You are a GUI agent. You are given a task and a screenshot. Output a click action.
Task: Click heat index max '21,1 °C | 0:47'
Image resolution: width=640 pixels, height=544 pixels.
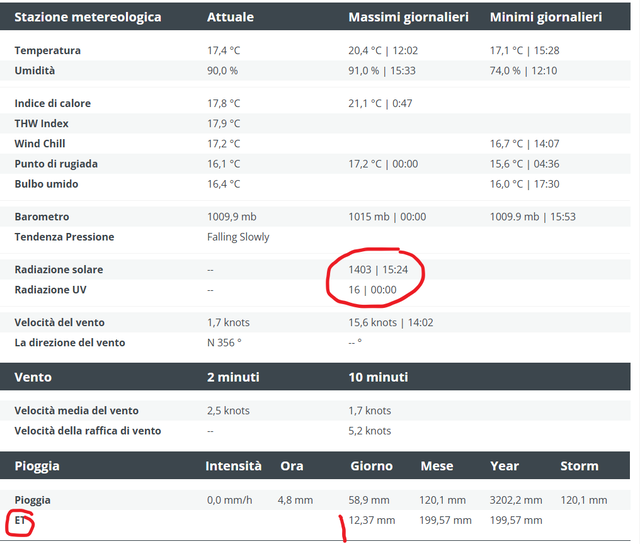pos(380,103)
